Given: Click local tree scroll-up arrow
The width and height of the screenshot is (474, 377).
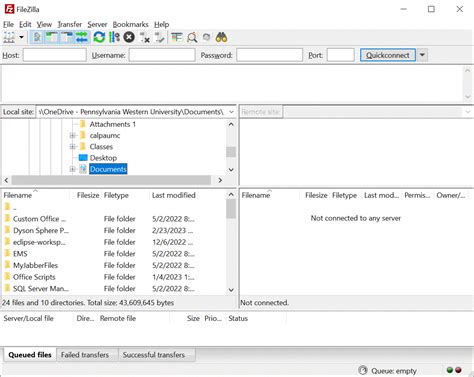Looking at the screenshot, I should pos(231,124).
